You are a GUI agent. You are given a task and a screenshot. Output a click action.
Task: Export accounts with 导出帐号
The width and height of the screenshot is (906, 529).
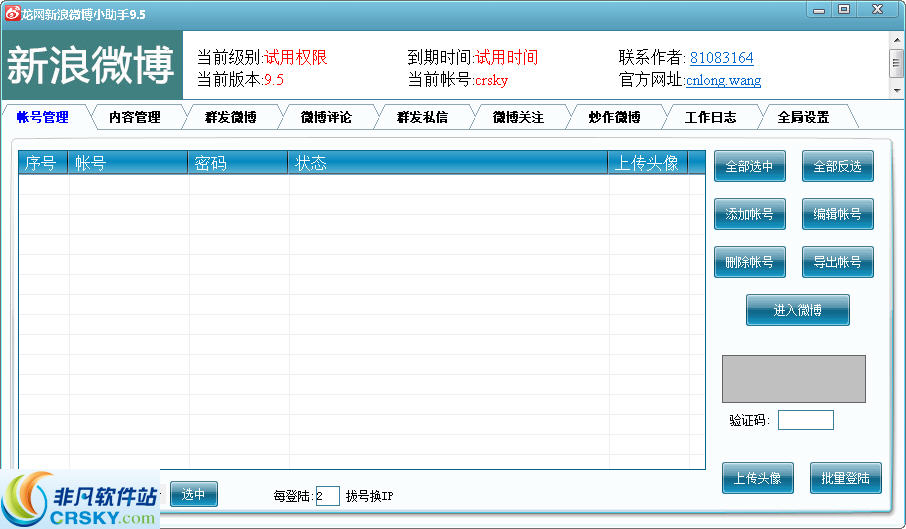[837, 262]
